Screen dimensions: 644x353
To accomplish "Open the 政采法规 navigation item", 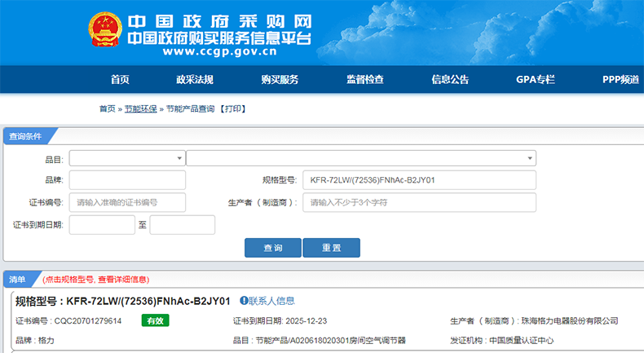I will 195,79.
